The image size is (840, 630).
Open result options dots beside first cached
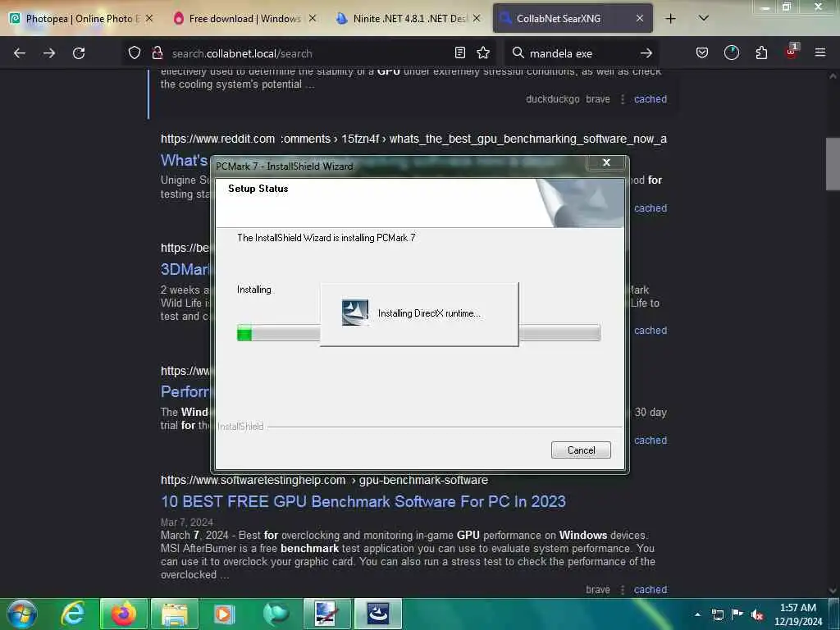[x=623, y=99]
